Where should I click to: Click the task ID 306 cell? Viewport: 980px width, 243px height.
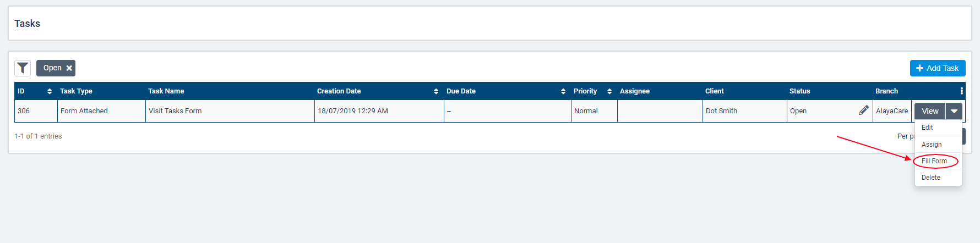24,111
